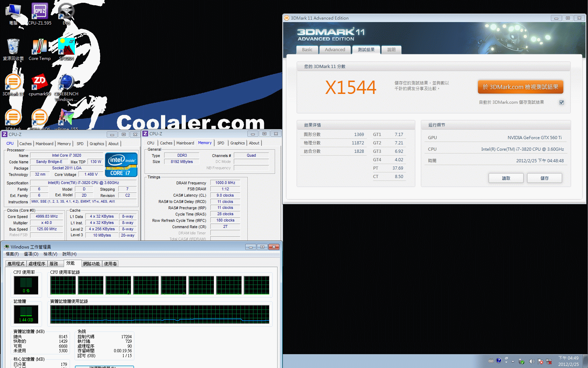Viewport: 588px width, 368px height.
Task: Click the Show Desktop strip beside the clock
Action: [586, 361]
